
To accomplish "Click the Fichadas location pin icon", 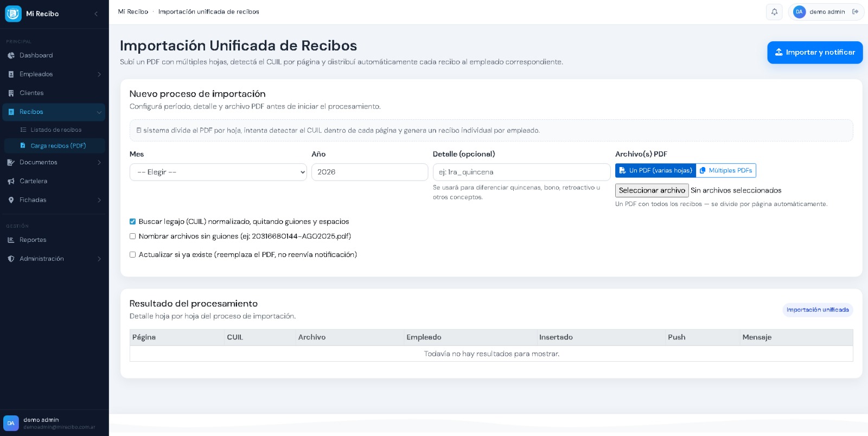I will (x=11, y=200).
